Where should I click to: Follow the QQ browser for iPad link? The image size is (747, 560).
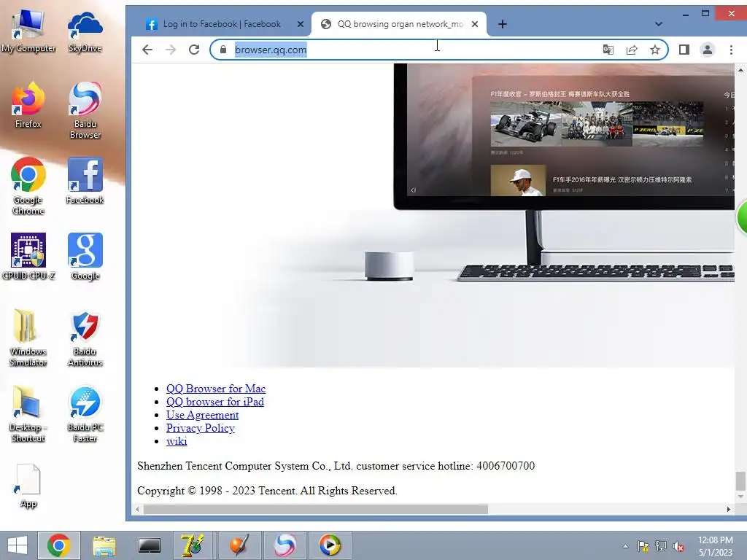[215, 402]
